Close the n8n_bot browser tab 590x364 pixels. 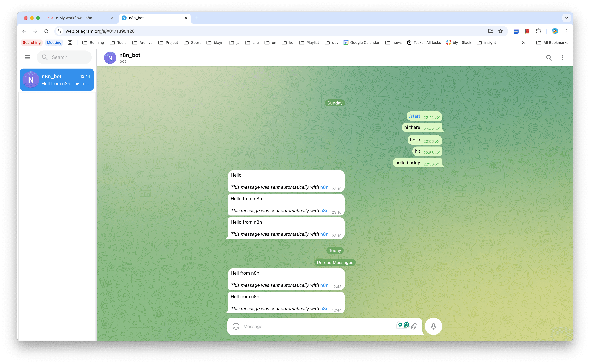(186, 18)
